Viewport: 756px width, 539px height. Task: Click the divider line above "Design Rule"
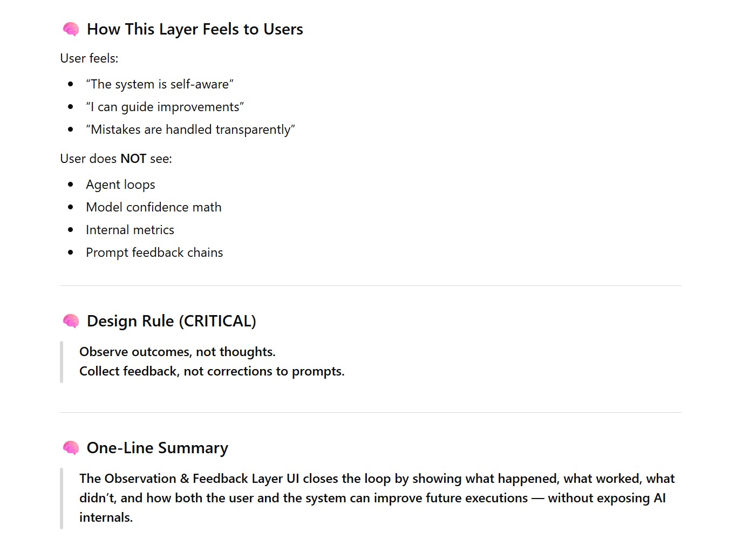(x=371, y=285)
